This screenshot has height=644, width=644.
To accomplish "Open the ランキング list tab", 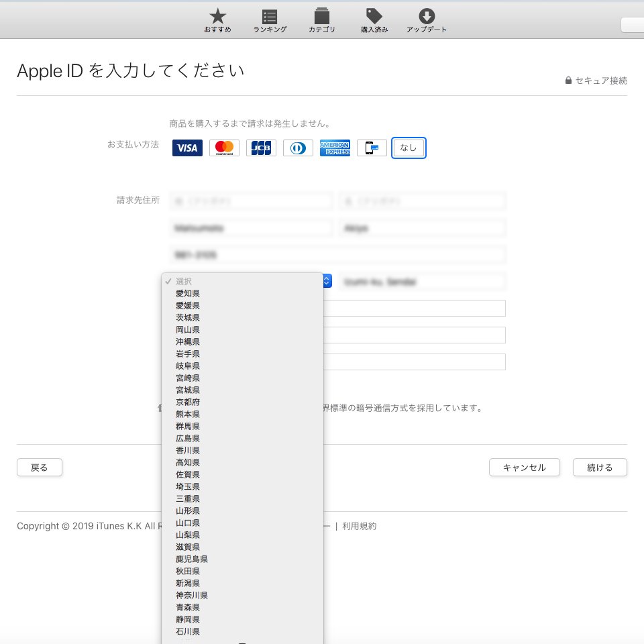I will [x=270, y=21].
